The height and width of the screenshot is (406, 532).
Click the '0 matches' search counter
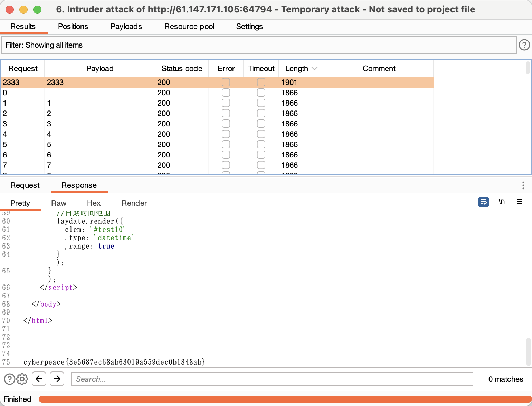tap(506, 379)
